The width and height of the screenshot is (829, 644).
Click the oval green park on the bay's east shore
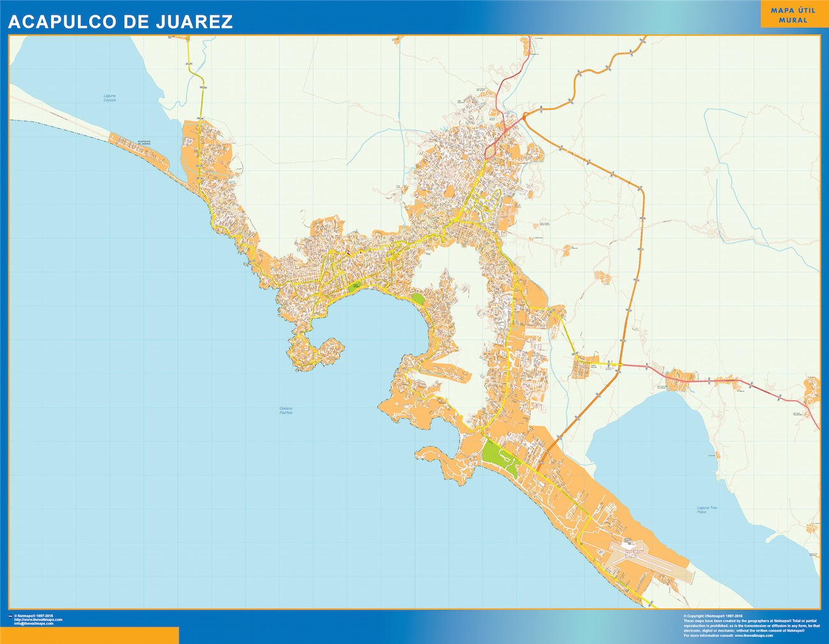[418, 298]
